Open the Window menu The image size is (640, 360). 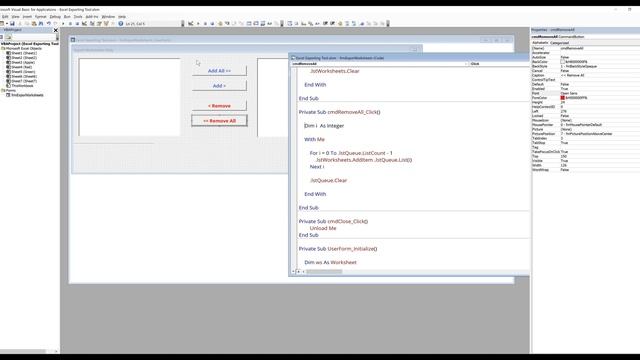point(108,17)
